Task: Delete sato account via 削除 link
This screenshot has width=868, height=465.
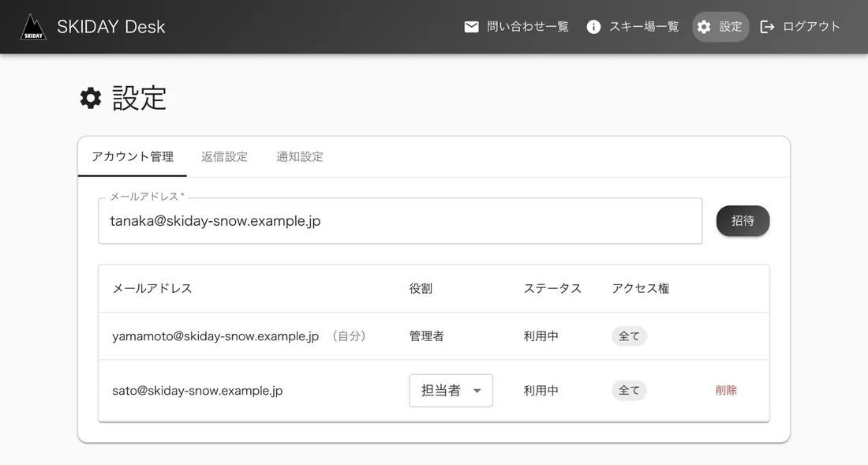Action: point(726,390)
